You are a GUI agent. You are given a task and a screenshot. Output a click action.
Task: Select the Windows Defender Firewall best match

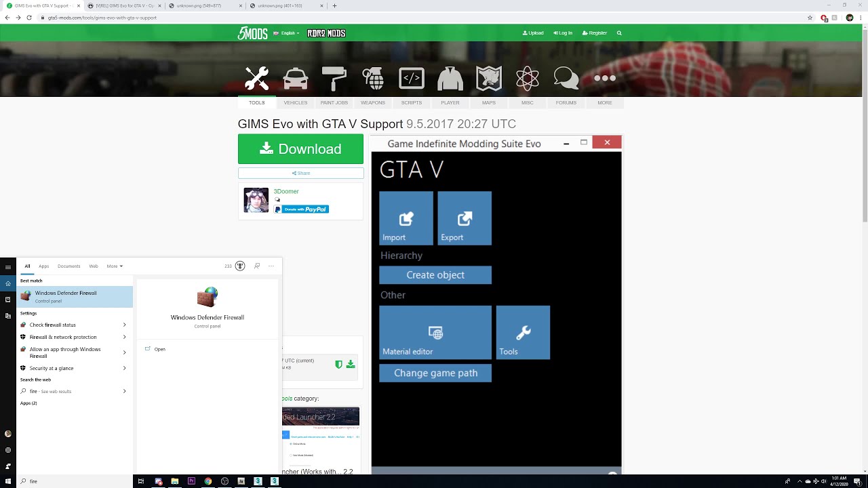[x=75, y=296]
